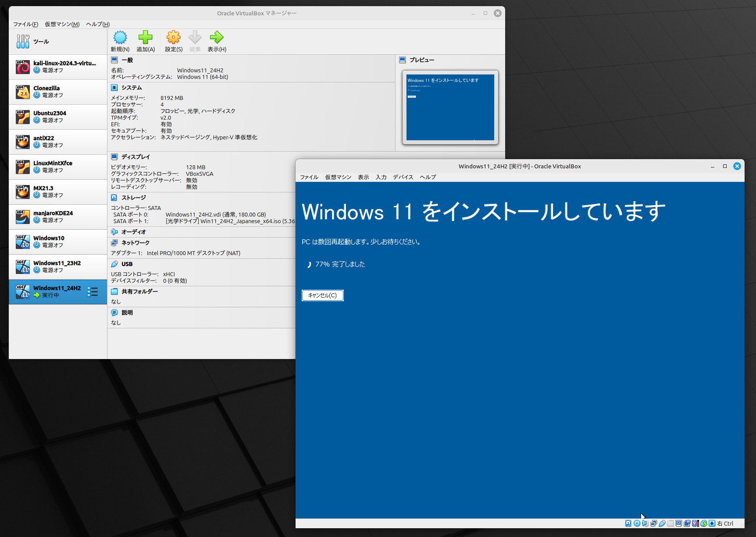
Task: Open the 仮想マシン(M) menu in the Manager
Action: click(x=62, y=24)
